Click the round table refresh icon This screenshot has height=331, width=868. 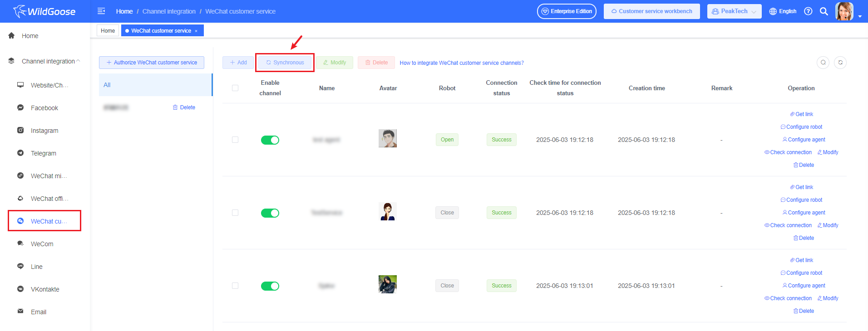(840, 63)
